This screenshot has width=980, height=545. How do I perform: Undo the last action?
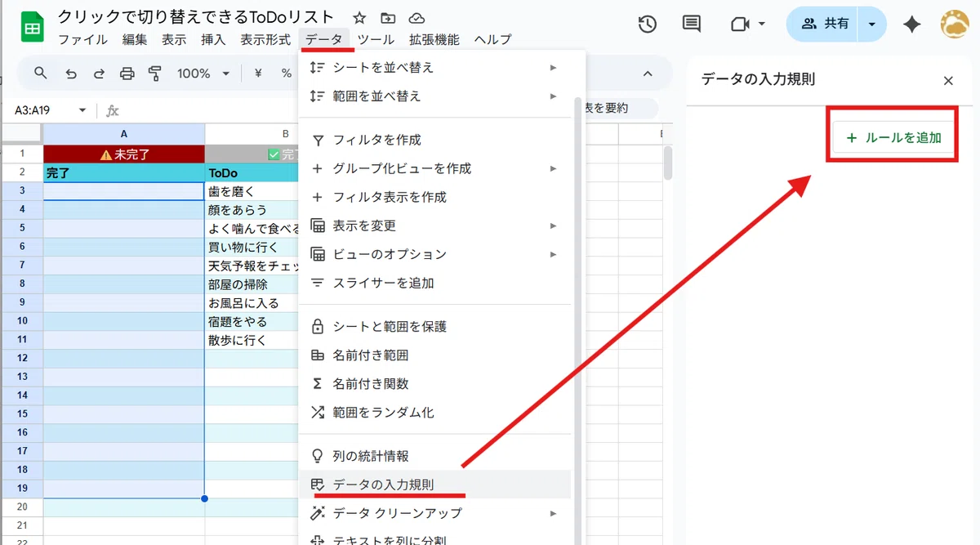tap(71, 74)
